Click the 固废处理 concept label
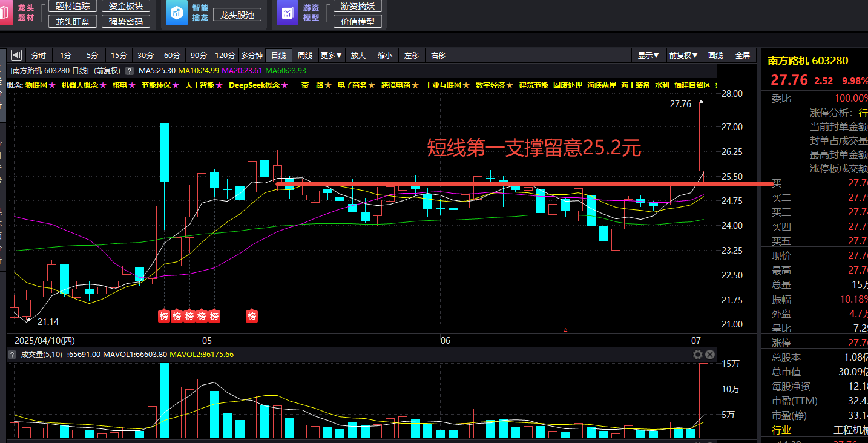 pos(568,85)
